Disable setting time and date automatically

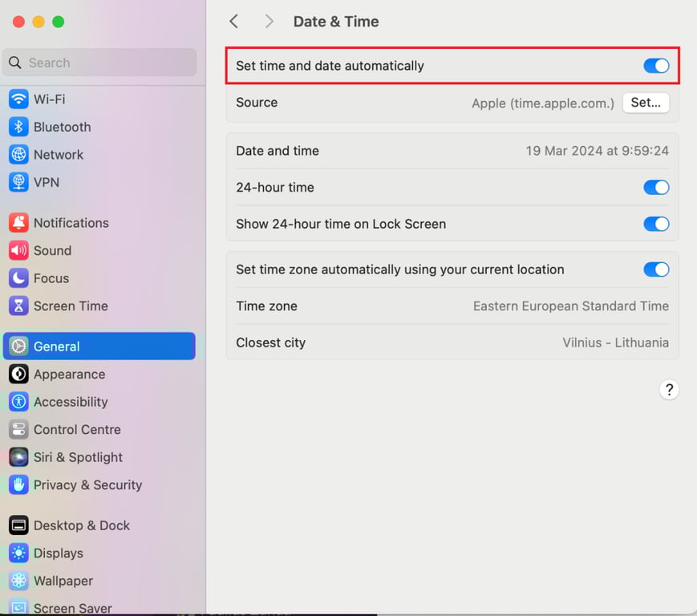point(656,66)
